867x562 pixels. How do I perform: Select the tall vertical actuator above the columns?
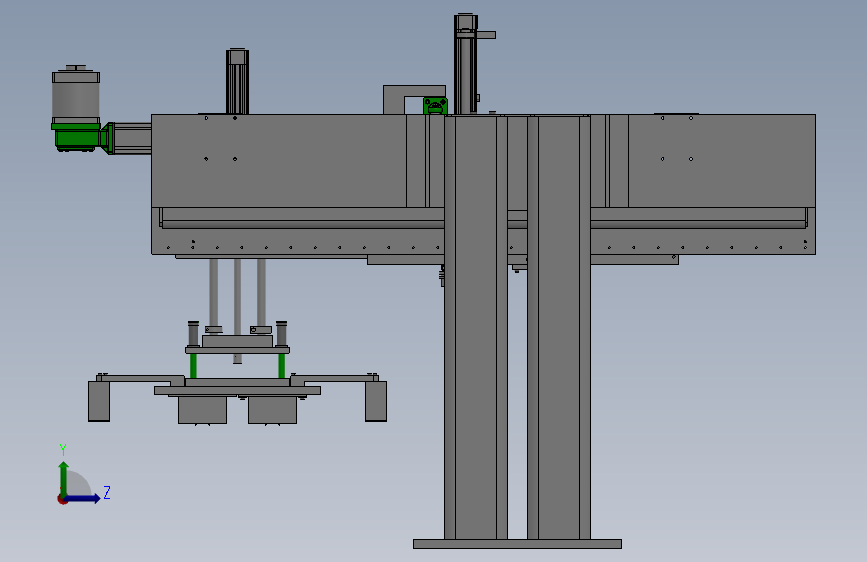point(466,64)
